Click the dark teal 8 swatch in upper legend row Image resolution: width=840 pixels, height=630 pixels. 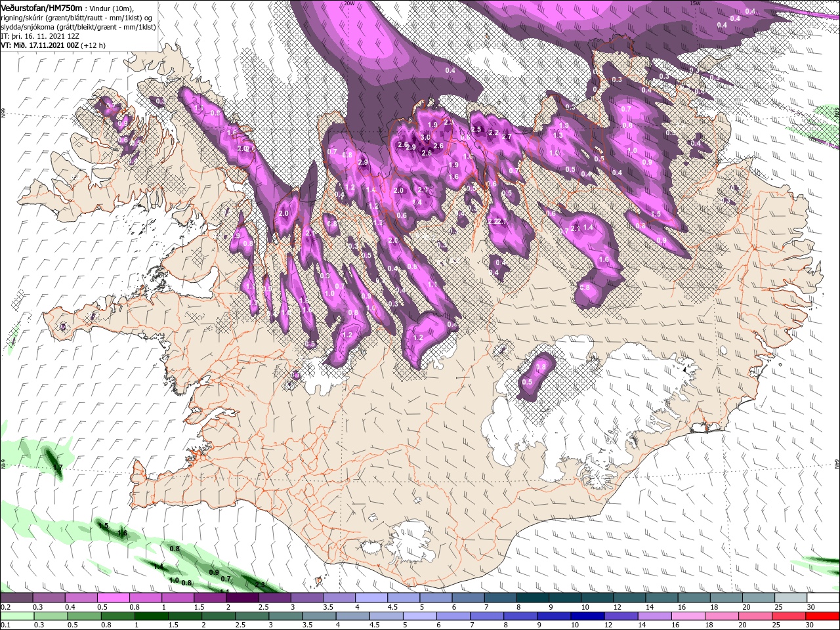click(532, 597)
